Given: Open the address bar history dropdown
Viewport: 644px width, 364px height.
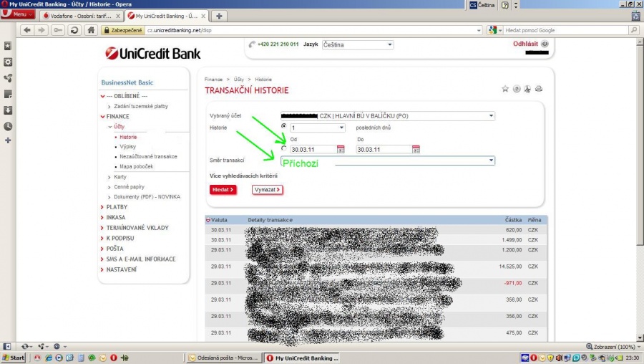Looking at the screenshot, I should pos(479,30).
